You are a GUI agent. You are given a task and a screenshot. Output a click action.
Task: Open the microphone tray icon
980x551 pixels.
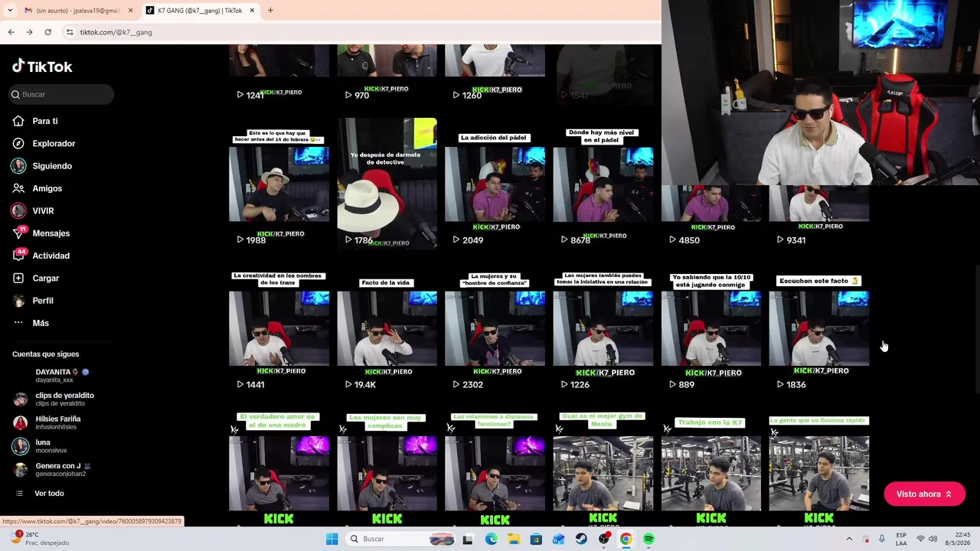pyautogui.click(x=882, y=539)
